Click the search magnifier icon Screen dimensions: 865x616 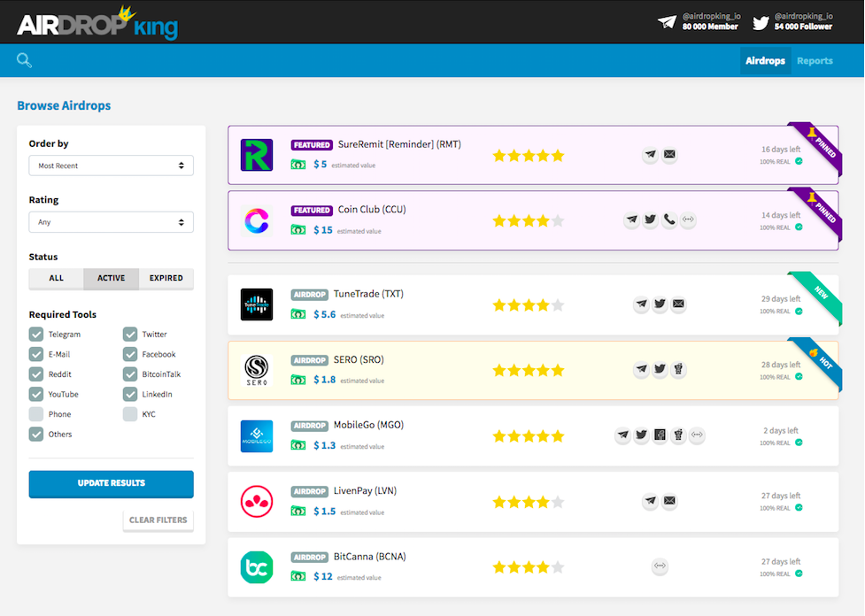24,60
